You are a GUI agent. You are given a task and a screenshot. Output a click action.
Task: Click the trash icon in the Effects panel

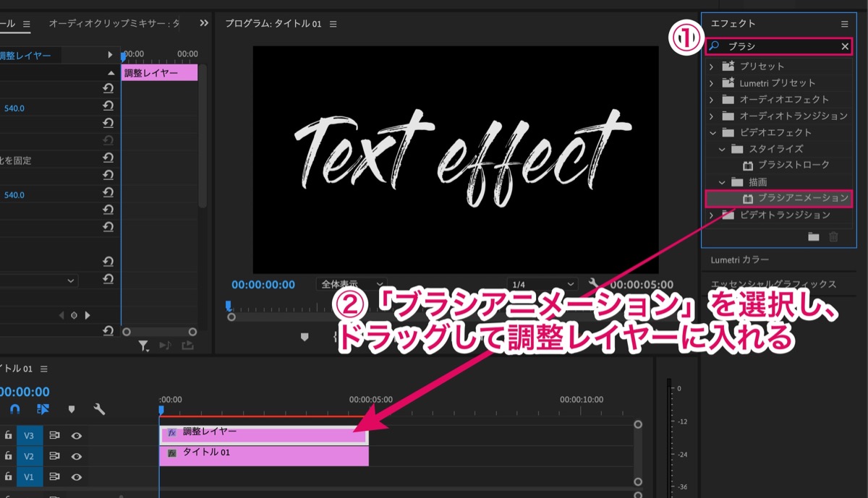[833, 236]
